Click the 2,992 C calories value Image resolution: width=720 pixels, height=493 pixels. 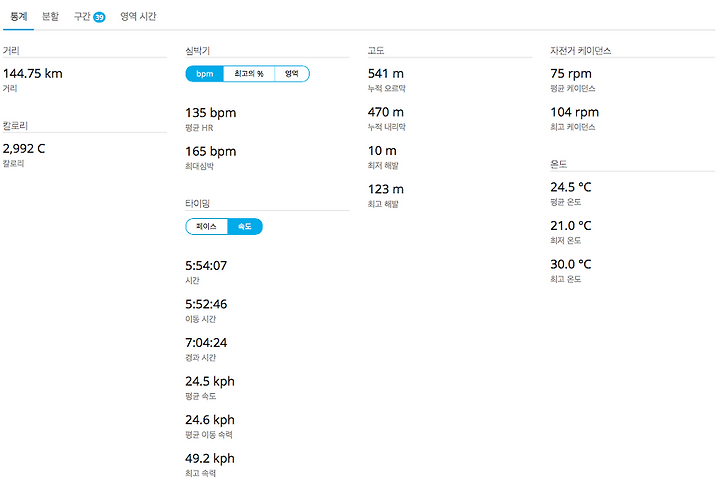tap(24, 149)
